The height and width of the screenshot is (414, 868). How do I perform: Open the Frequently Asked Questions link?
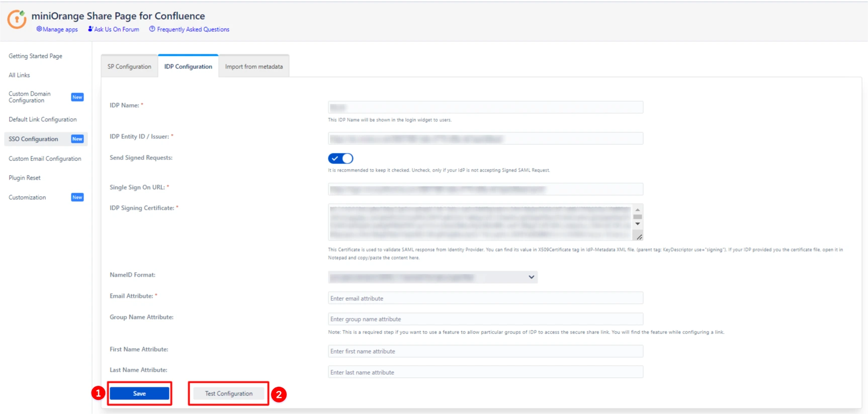193,30
